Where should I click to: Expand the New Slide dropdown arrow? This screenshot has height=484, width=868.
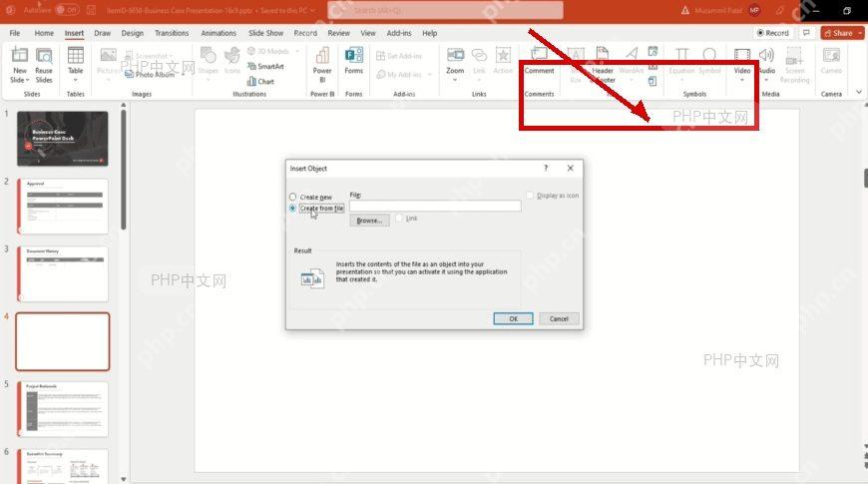click(x=27, y=80)
